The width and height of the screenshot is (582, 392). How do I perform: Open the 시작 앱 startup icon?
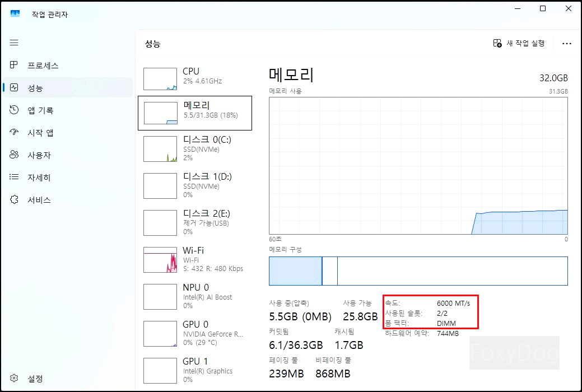[14, 132]
